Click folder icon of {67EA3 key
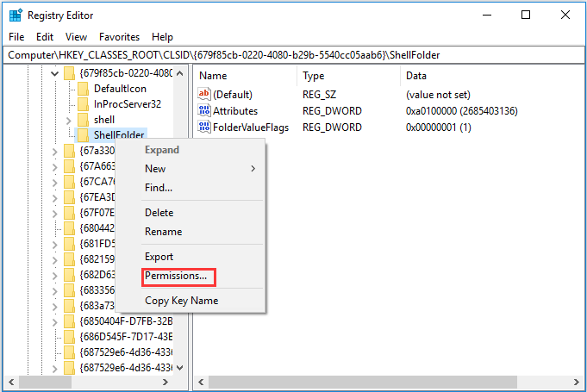 pos(69,197)
